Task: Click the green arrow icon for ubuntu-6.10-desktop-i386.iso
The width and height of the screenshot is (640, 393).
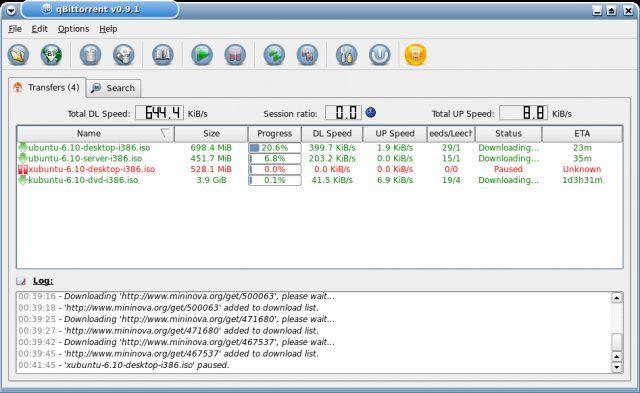Action: (x=23, y=147)
